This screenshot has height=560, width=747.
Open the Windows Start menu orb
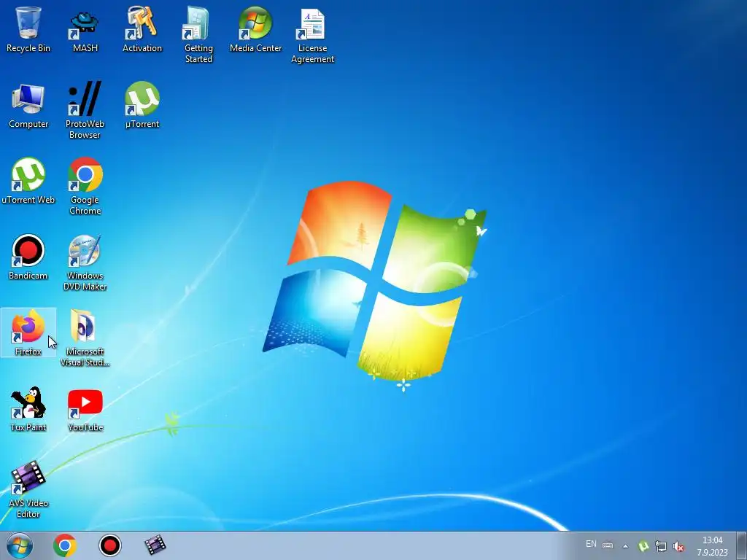point(20,545)
